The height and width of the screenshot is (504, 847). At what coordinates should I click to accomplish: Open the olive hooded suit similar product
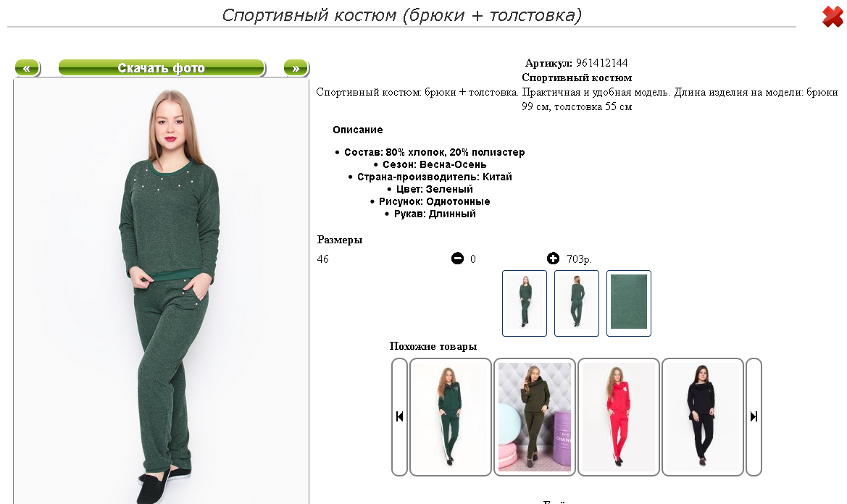pyautogui.click(x=535, y=416)
